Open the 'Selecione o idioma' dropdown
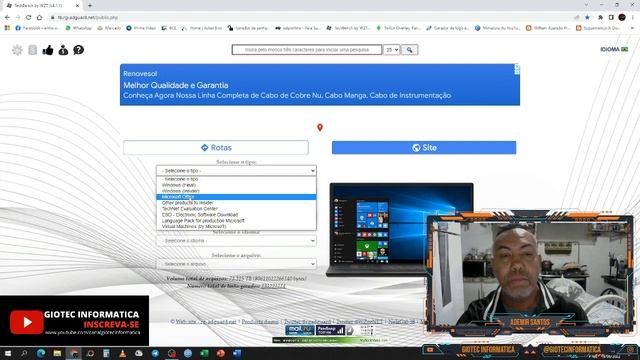The image size is (640, 360). point(236,241)
